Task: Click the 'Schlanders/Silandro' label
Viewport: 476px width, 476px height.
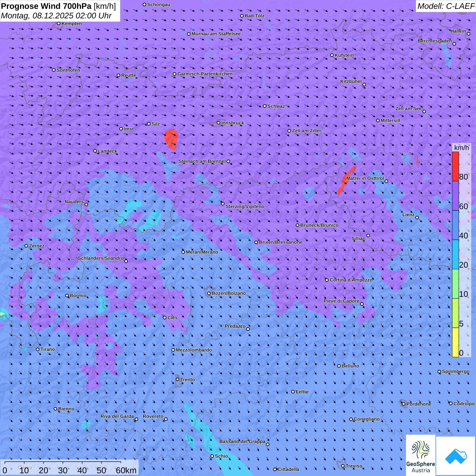Action: 101,258
